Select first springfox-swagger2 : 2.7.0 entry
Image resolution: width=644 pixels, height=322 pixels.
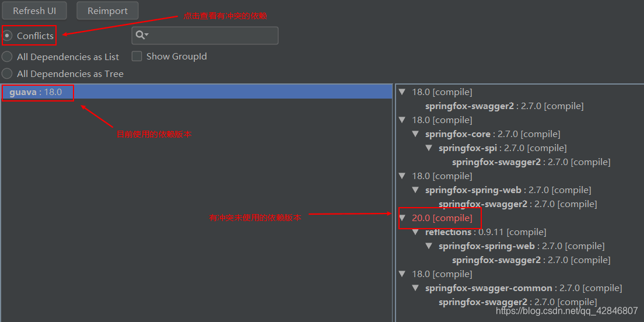[505, 106]
